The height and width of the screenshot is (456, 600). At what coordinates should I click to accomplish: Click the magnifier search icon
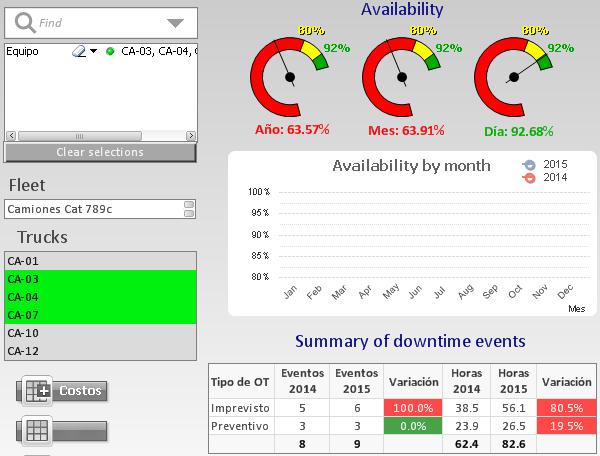[24, 22]
